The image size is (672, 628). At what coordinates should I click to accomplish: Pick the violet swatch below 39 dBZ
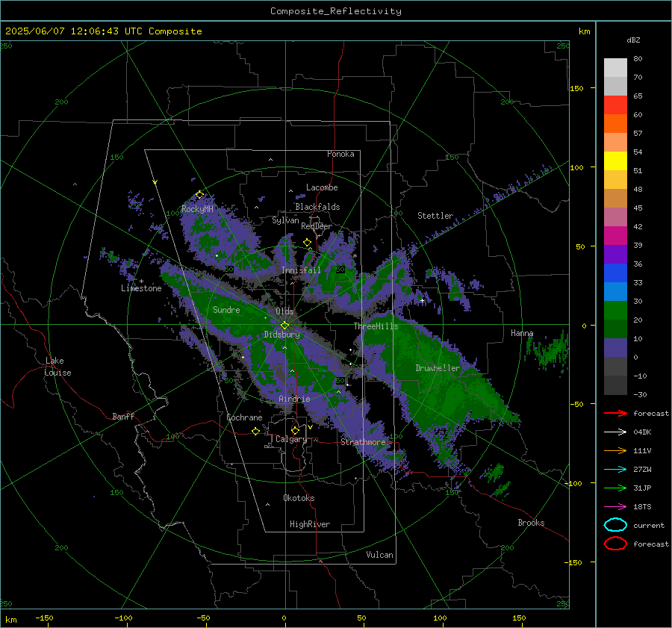[x=615, y=255]
